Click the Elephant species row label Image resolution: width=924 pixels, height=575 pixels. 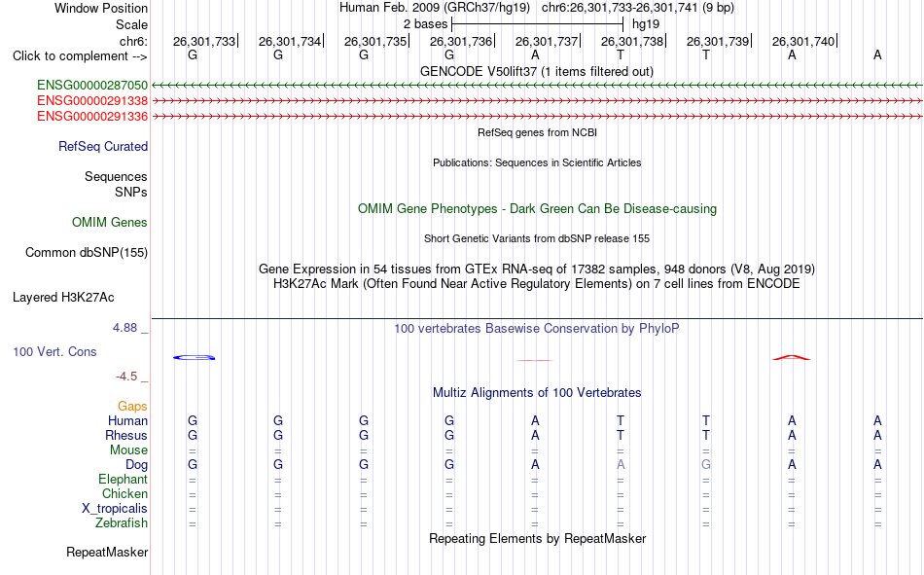(124, 480)
